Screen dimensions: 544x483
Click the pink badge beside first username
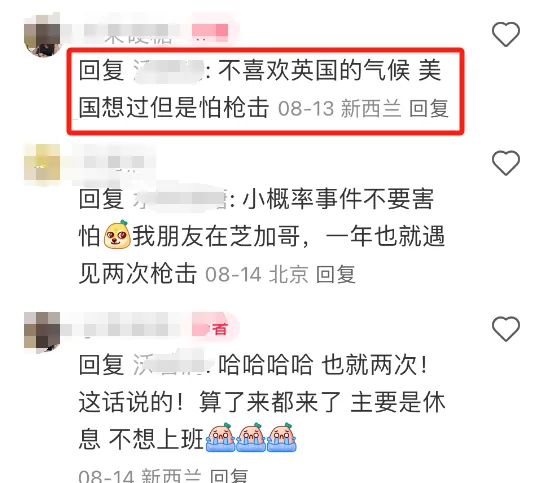210,32
